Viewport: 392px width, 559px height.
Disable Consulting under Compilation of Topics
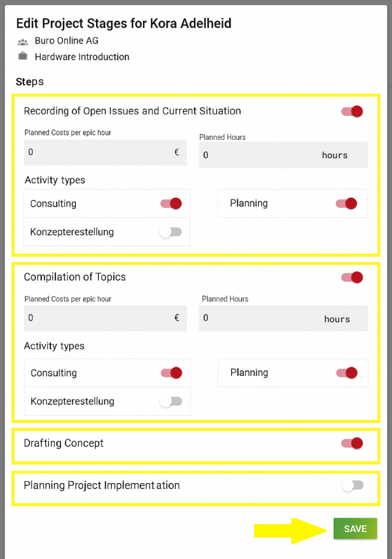coord(171,373)
